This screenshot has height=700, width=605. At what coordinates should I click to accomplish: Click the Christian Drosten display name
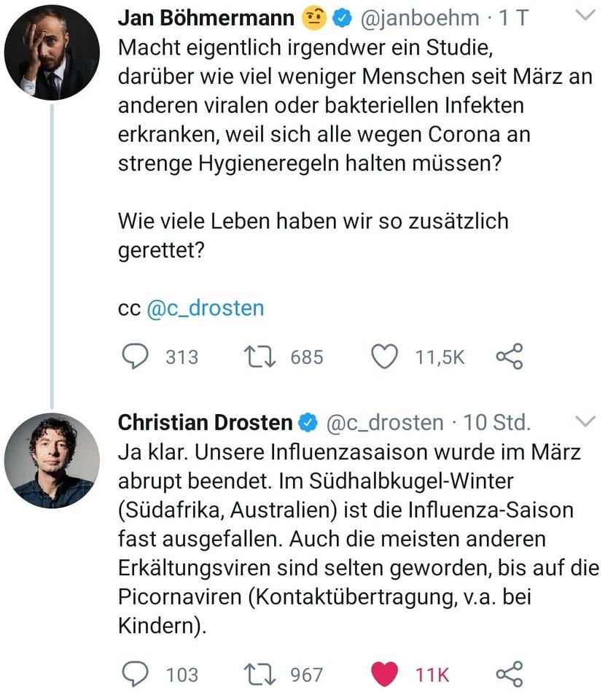(205, 422)
